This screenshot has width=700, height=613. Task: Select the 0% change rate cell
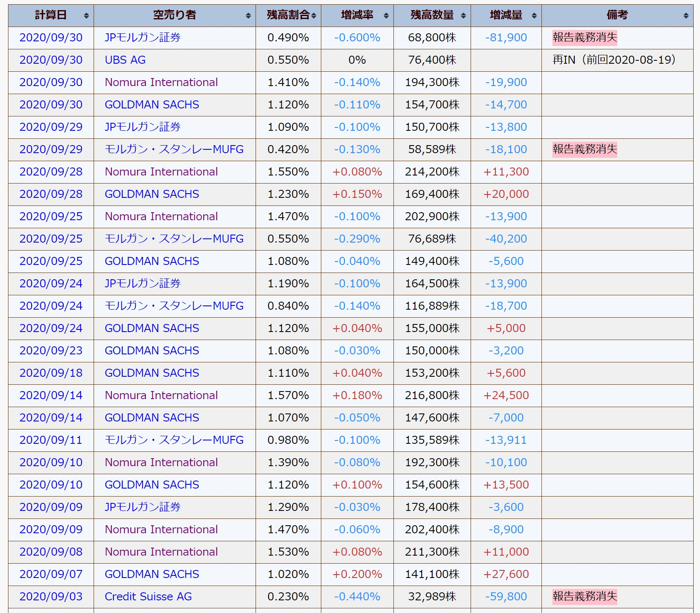[357, 60]
